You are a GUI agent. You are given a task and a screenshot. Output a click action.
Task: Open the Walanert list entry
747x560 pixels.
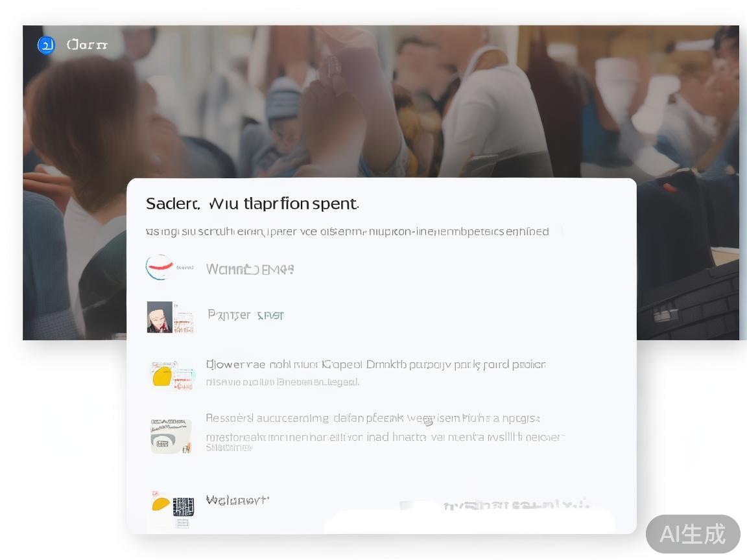pos(237,500)
